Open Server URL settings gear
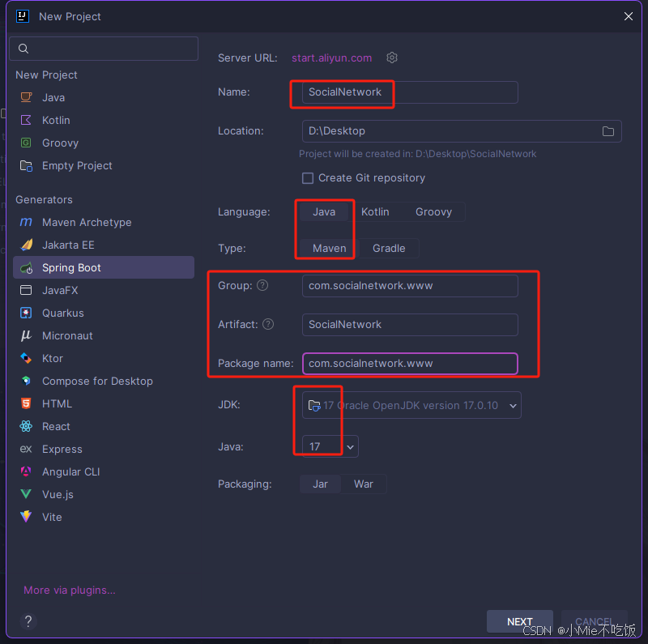The height and width of the screenshot is (644, 648). [392, 58]
